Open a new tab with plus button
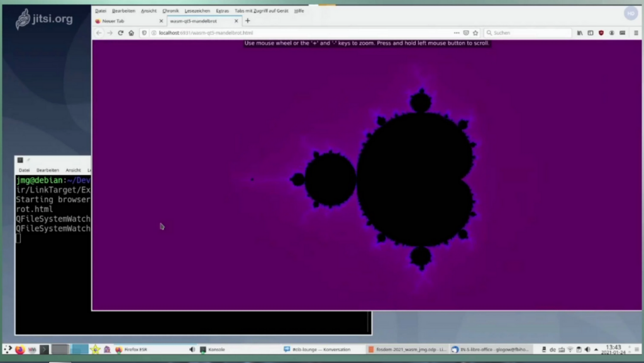Screen dimensions: 644x363 (x=247, y=21)
